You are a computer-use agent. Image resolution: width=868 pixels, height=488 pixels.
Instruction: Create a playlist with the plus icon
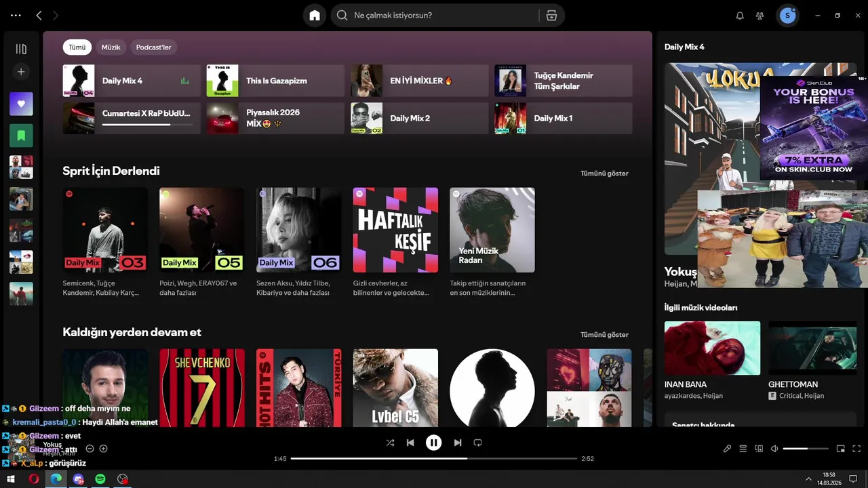(x=21, y=71)
